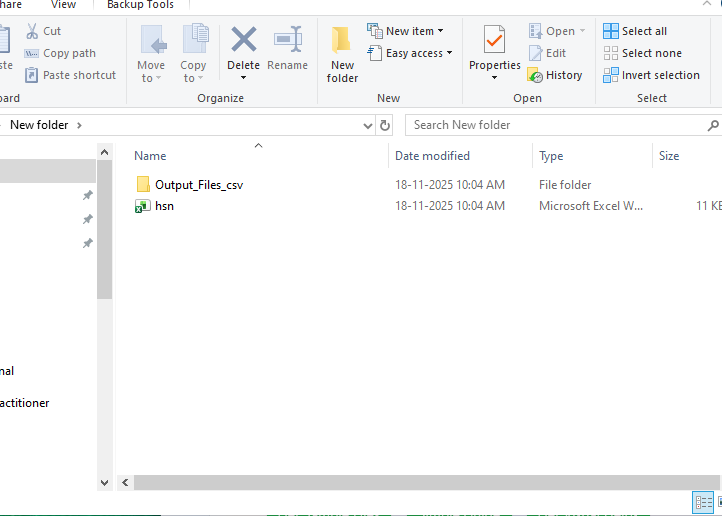
Task: Switch to the View ribbon tab
Action: [63, 5]
